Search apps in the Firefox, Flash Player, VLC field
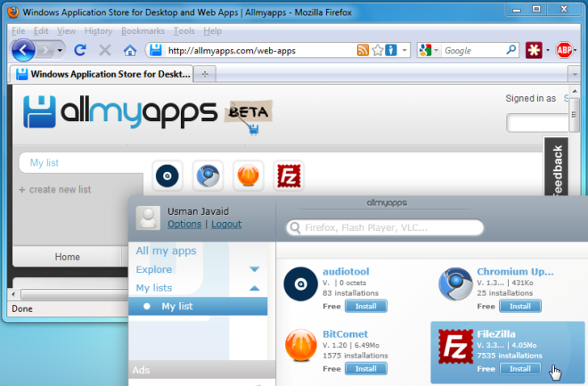588x386 pixels. [x=385, y=227]
